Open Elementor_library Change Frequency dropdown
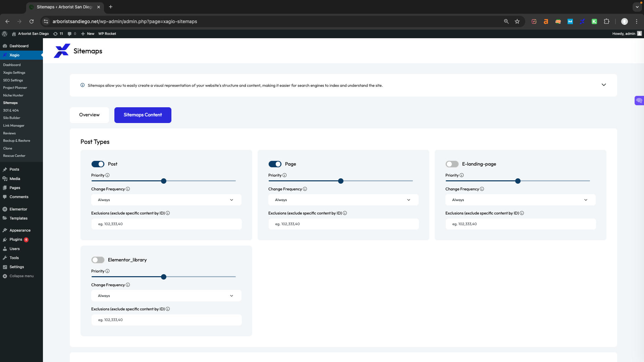This screenshot has height=362, width=644. pyautogui.click(x=166, y=296)
